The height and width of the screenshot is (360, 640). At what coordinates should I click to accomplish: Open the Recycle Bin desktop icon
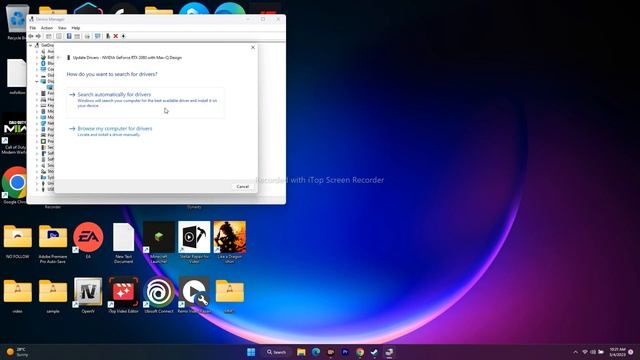(17, 22)
